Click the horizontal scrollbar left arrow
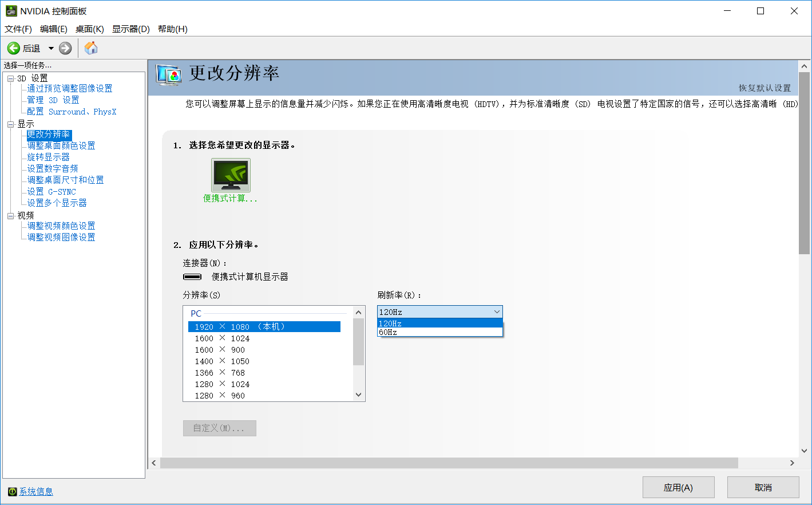 (x=154, y=463)
